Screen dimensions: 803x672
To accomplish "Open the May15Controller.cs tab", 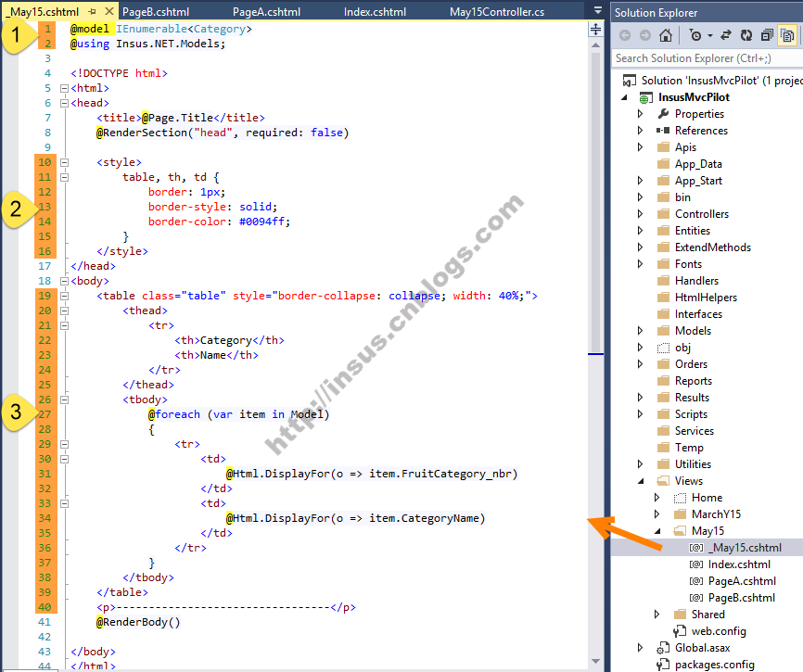I will click(497, 12).
